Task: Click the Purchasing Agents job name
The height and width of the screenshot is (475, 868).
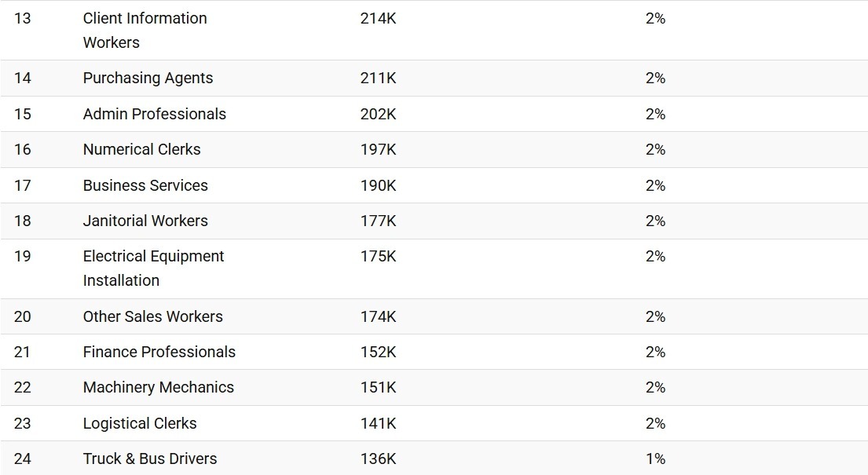Action: tap(148, 78)
